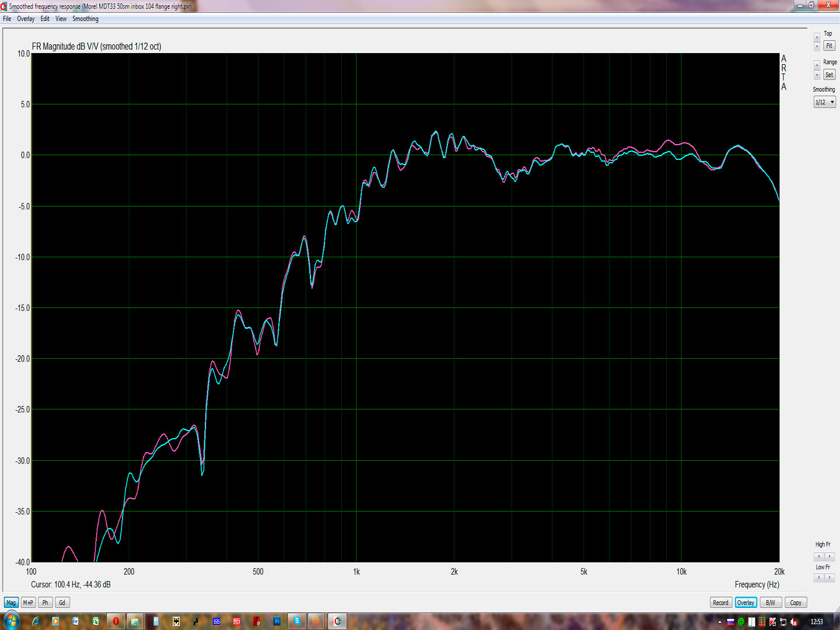Switch to Ph phase view
Viewport: 840px width, 630px height.
45,603
